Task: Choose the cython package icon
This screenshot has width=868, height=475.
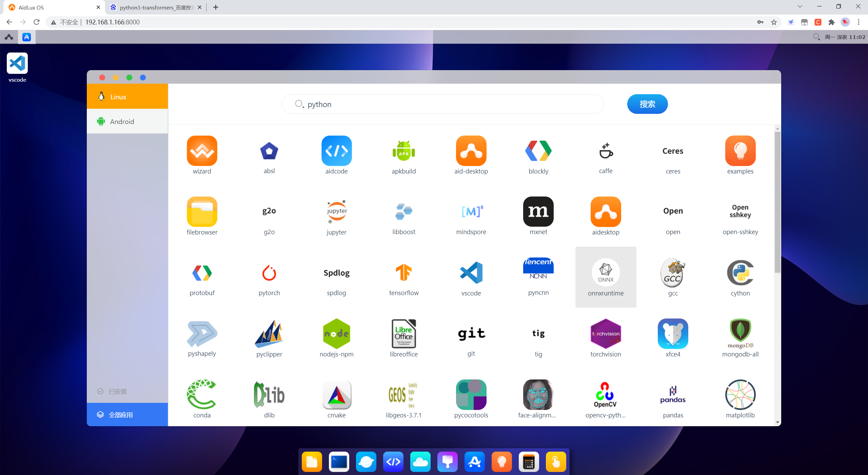Action: click(740, 273)
